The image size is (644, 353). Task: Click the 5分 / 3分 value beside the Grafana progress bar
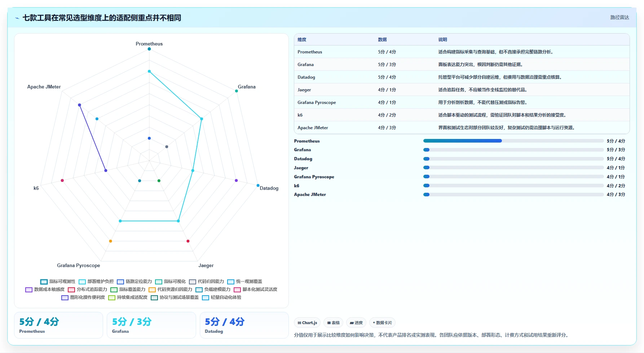tap(616, 150)
